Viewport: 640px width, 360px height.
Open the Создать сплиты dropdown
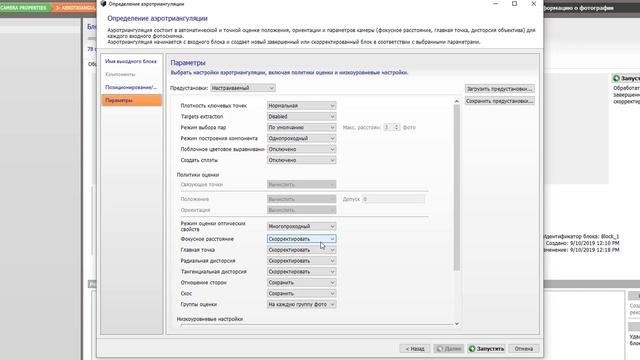(302, 160)
